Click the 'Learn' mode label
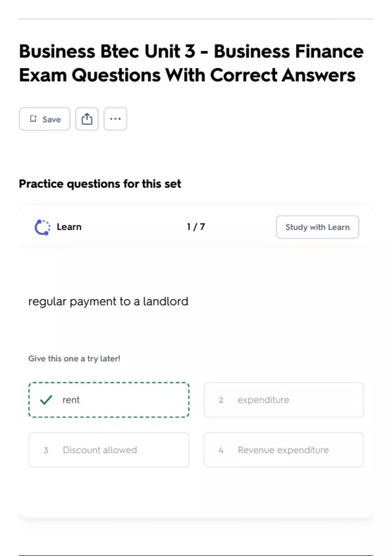 tap(69, 227)
